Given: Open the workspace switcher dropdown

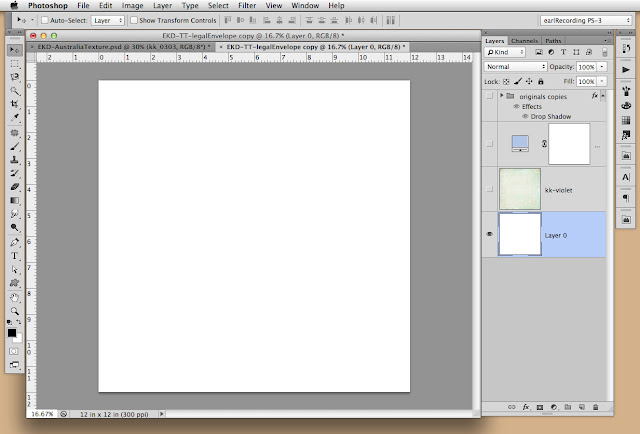Looking at the screenshot, I should (x=586, y=20).
